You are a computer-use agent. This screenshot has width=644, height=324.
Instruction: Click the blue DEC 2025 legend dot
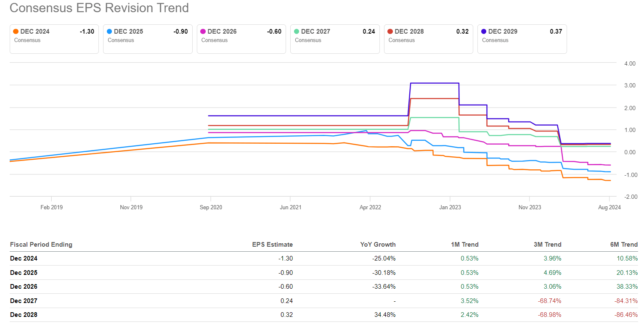(110, 32)
